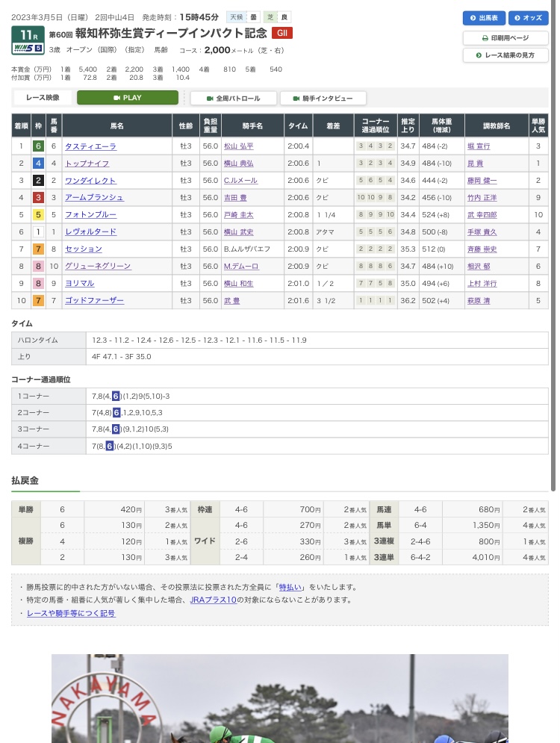Click the WIN5 badge icon
The height and width of the screenshot is (743, 560).
(28, 48)
